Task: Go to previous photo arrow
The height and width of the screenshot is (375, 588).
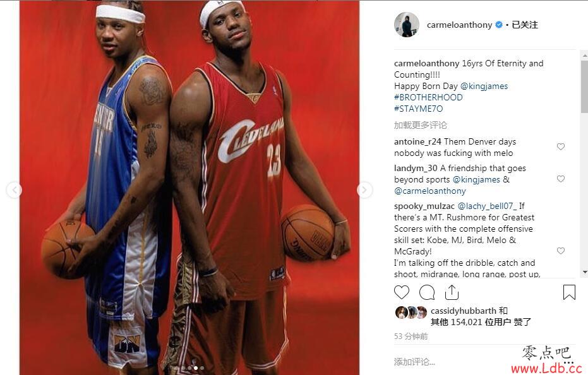Action: point(15,190)
